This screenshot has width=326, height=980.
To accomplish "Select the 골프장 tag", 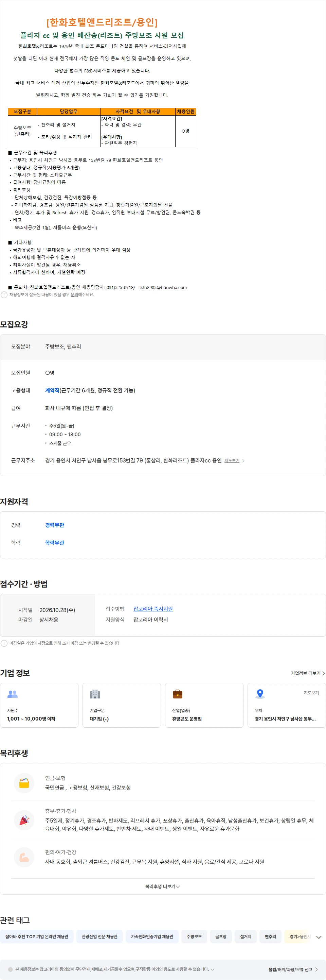I will 221,936.
